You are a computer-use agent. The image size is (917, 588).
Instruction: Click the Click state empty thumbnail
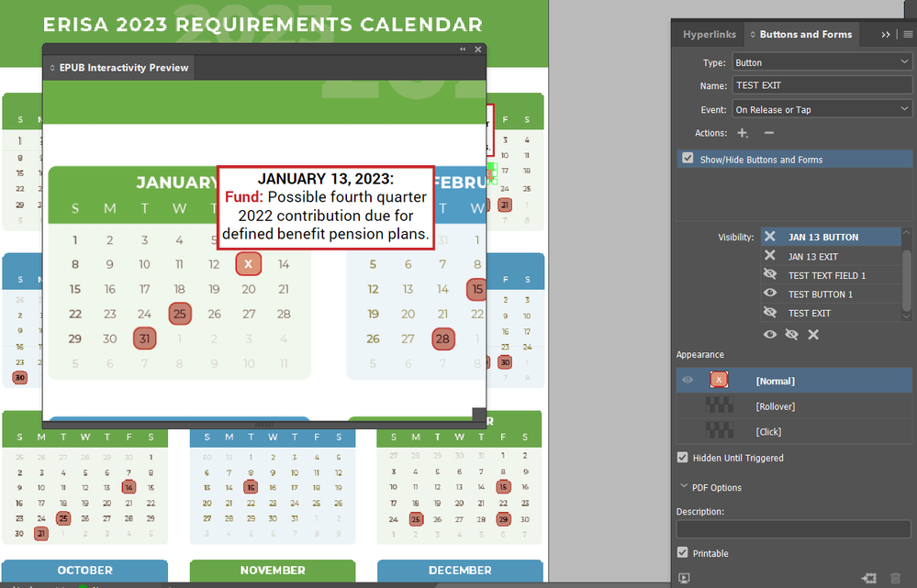pos(720,431)
